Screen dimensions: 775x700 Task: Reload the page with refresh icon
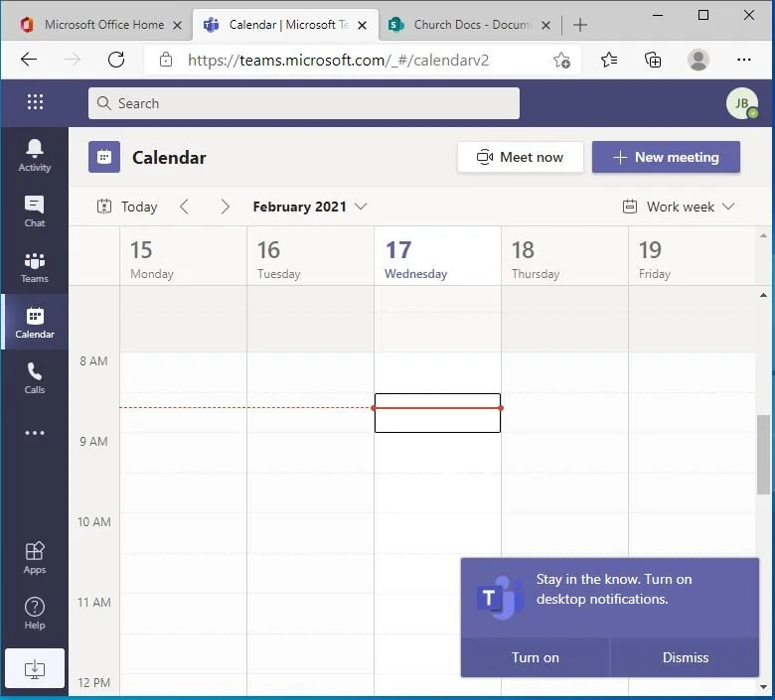point(116,60)
